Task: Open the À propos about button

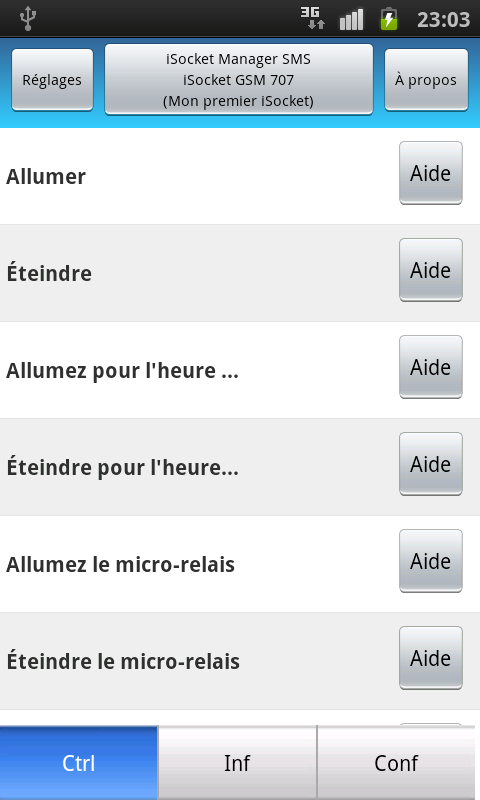Action: point(426,80)
